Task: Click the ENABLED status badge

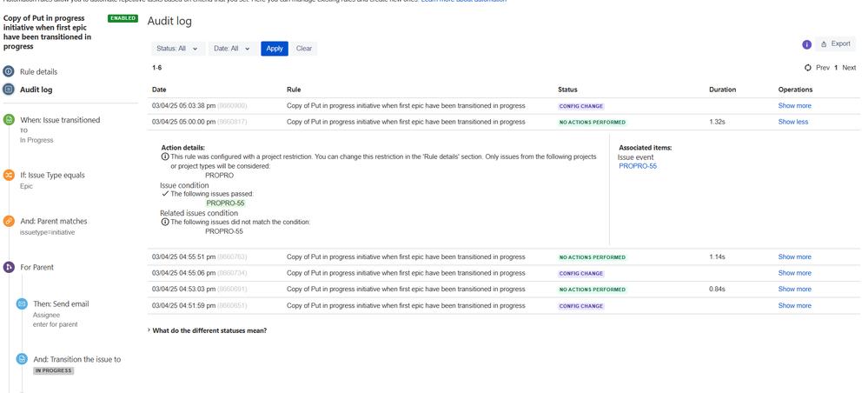Action: point(123,18)
